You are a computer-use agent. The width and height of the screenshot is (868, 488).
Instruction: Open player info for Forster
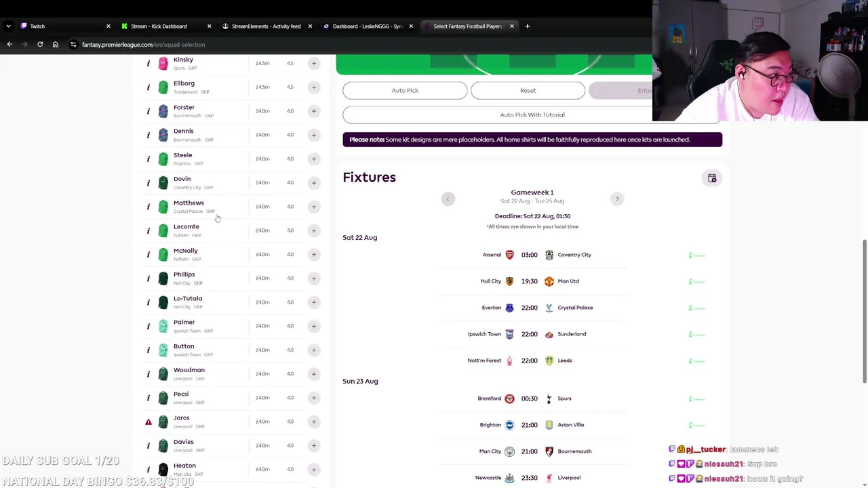(x=149, y=111)
